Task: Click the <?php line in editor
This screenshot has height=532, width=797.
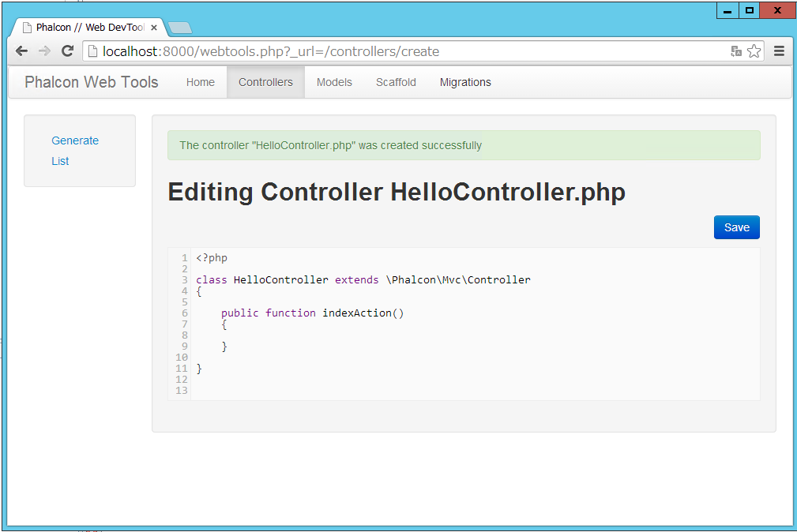Action: pos(212,258)
